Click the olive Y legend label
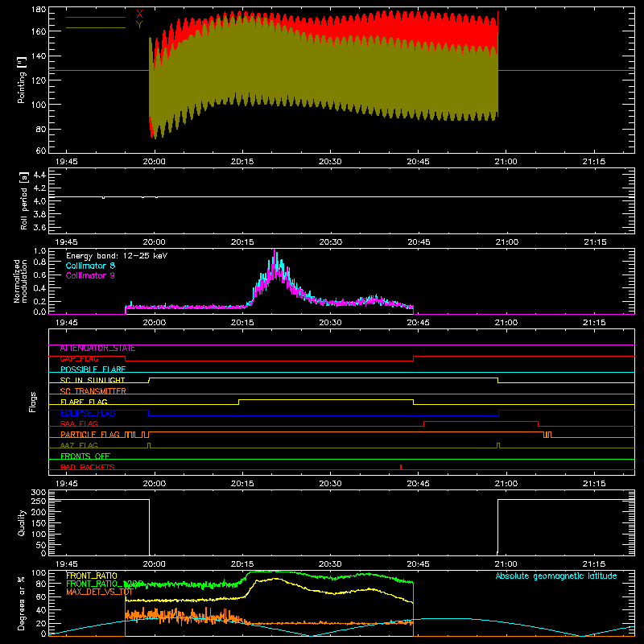This screenshot has width=644, height=644. (x=139, y=25)
